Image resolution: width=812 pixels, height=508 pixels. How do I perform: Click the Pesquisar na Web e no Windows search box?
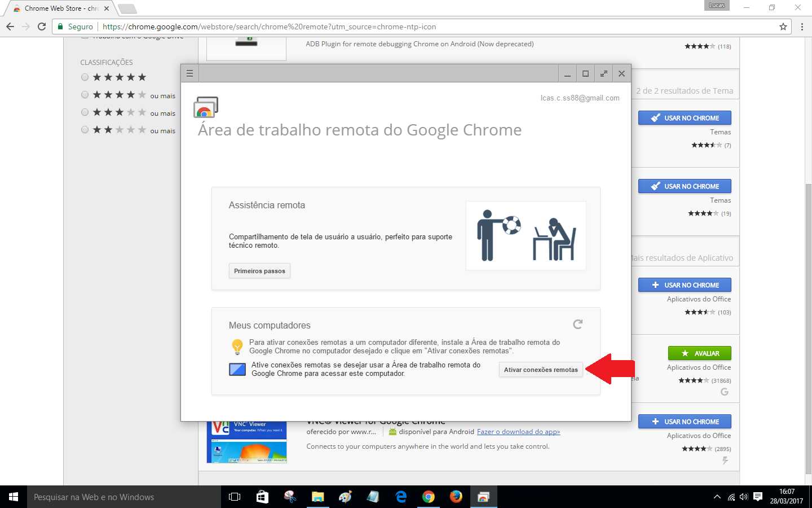(124, 497)
